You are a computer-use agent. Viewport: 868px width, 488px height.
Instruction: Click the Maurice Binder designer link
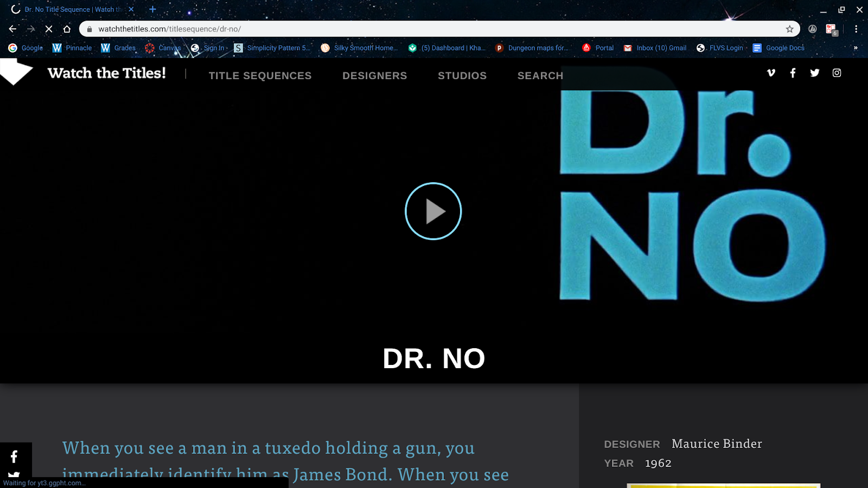tap(717, 444)
